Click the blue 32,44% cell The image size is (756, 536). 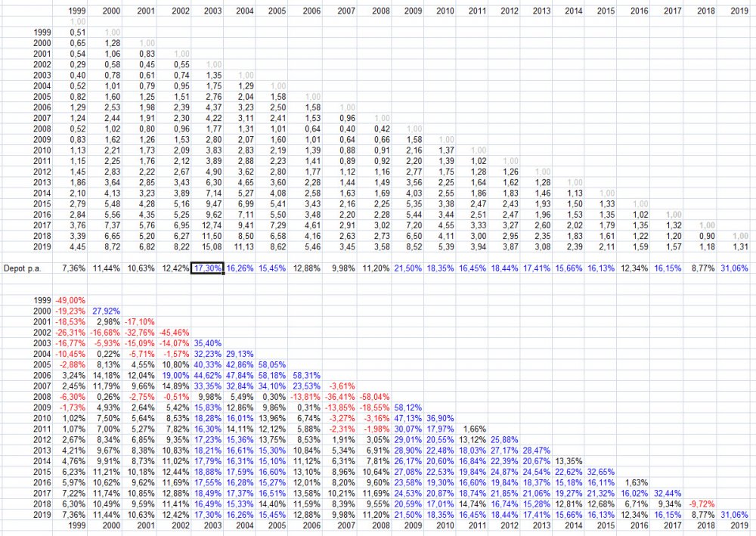pyautogui.click(x=668, y=493)
